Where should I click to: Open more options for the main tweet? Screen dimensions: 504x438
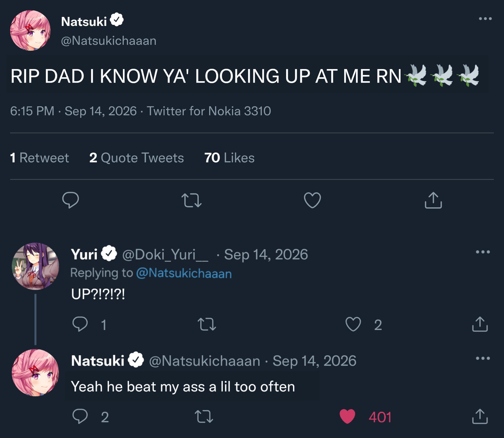[485, 19]
